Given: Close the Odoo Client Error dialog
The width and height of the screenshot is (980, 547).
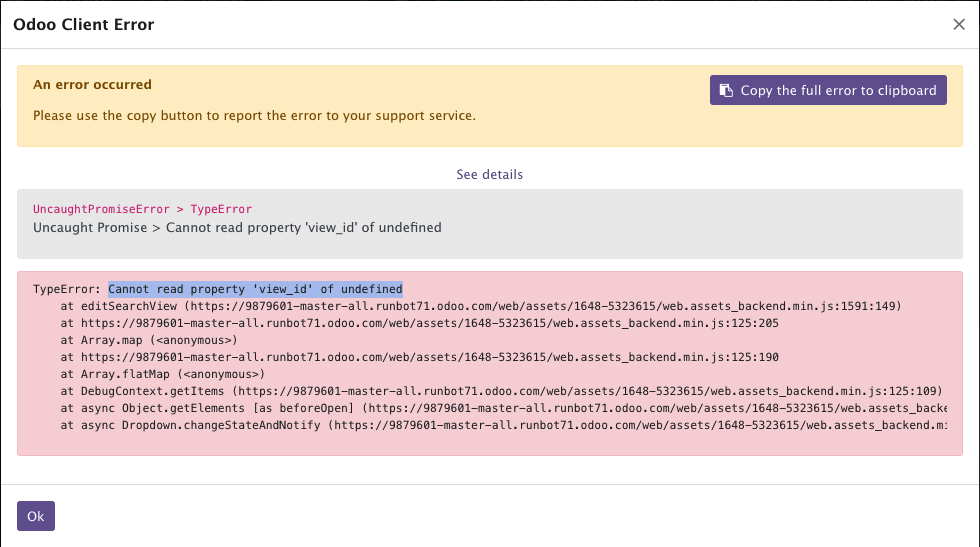Looking at the screenshot, I should coord(959,24).
